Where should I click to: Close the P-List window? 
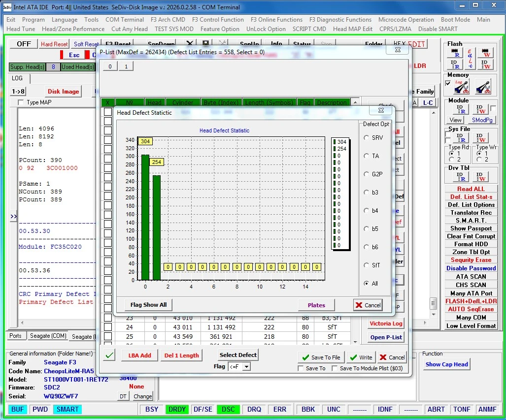[398, 50]
